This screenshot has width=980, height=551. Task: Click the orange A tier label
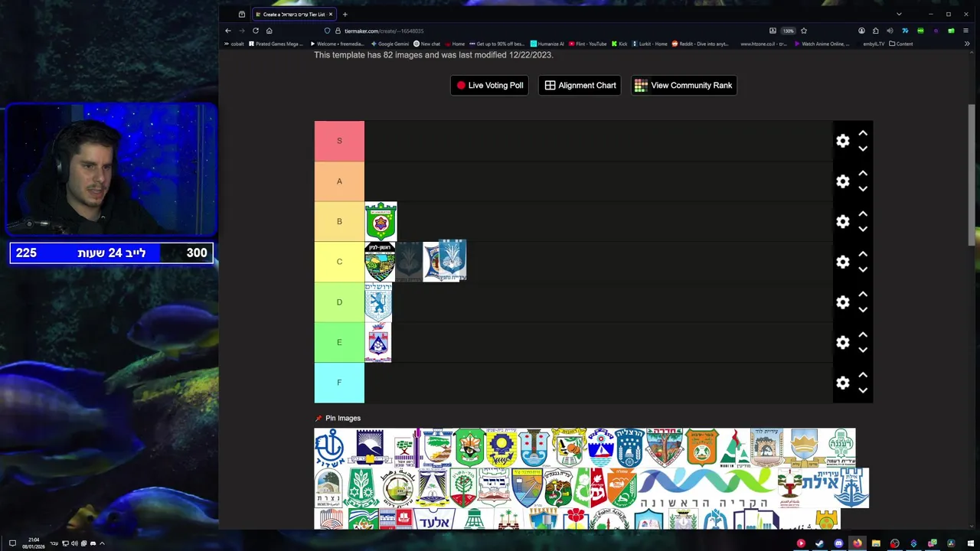tap(339, 181)
